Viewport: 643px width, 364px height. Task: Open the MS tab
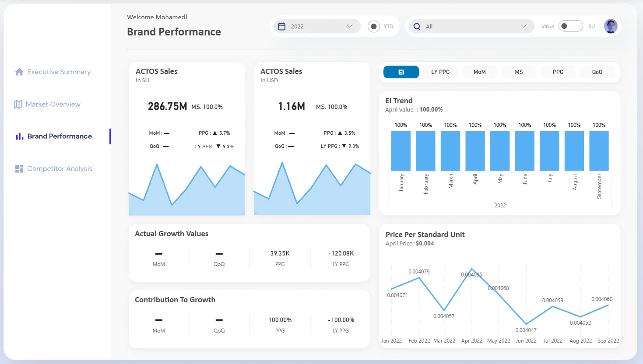[x=519, y=72]
